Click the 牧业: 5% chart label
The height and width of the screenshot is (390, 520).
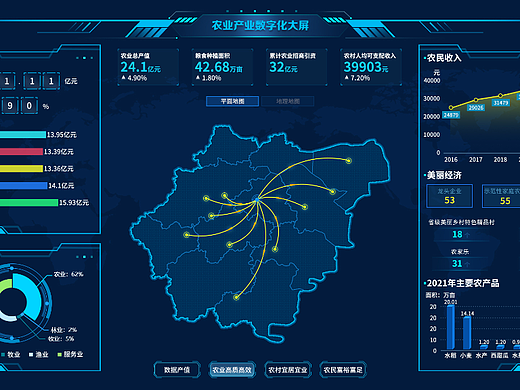(x=61, y=339)
